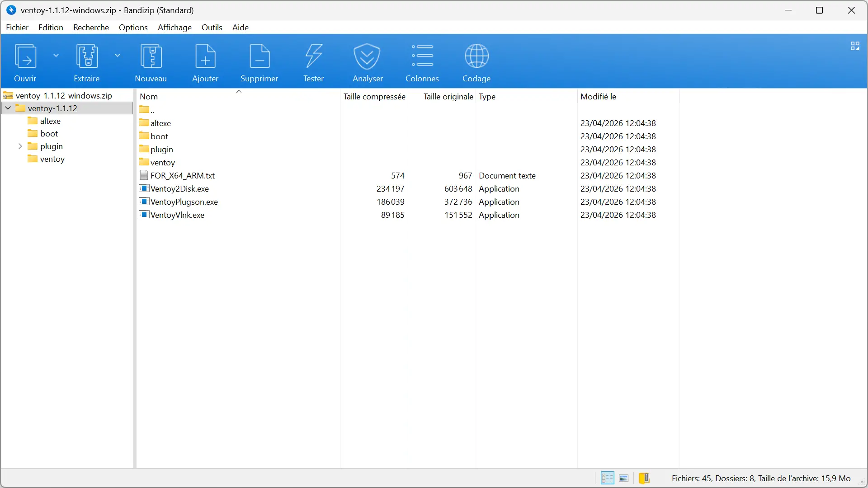Open the Affichage menu

coord(175,28)
